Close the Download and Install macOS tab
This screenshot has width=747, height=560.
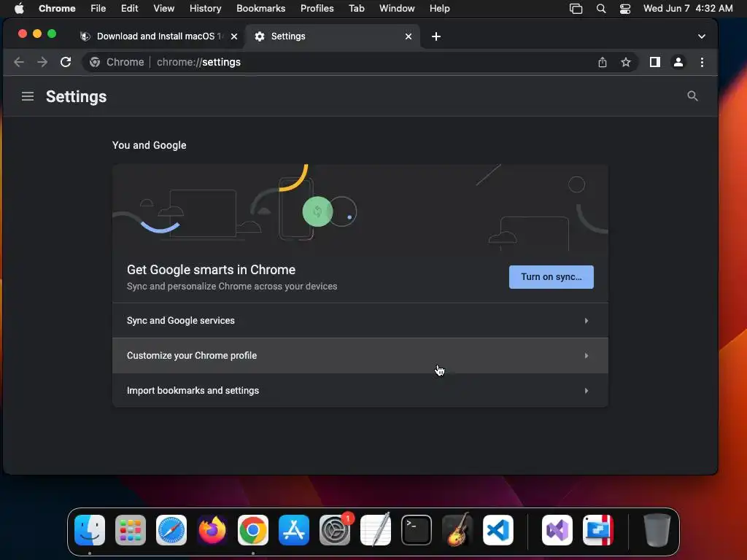234,36
